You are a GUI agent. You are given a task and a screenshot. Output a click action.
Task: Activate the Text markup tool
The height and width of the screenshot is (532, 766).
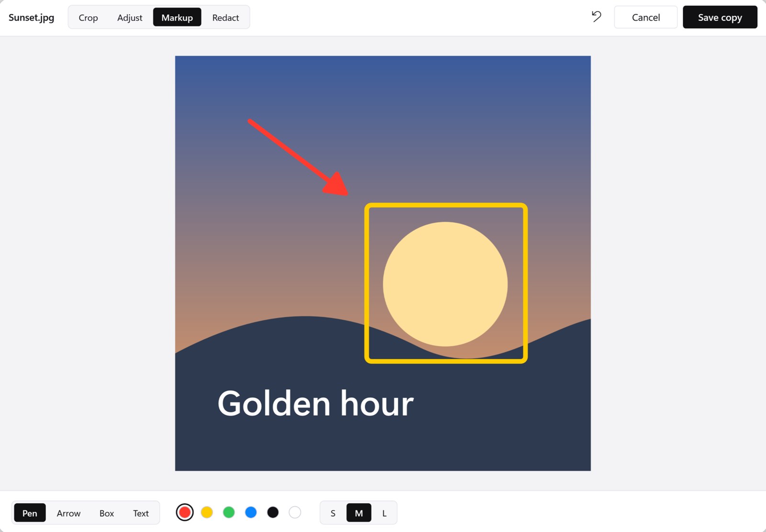click(x=141, y=513)
